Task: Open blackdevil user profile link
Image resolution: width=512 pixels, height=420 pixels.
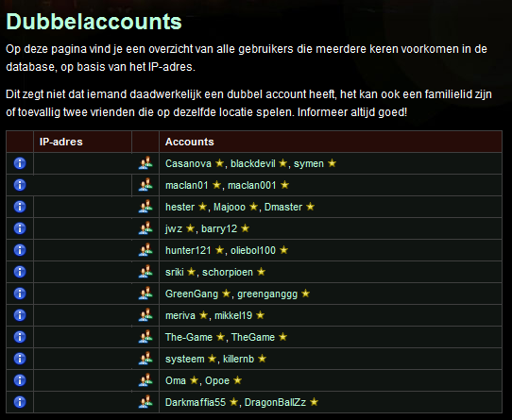Action: coord(253,163)
